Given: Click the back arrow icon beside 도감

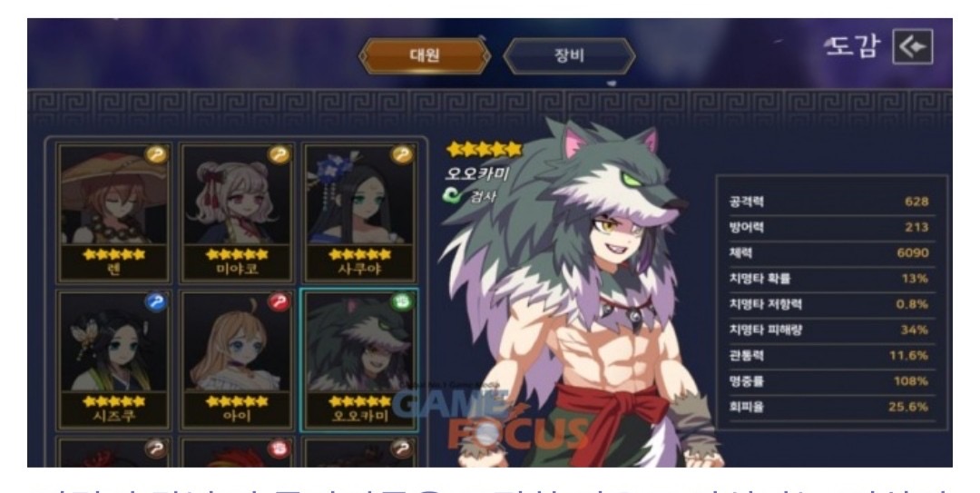Looking at the screenshot, I should [913, 47].
